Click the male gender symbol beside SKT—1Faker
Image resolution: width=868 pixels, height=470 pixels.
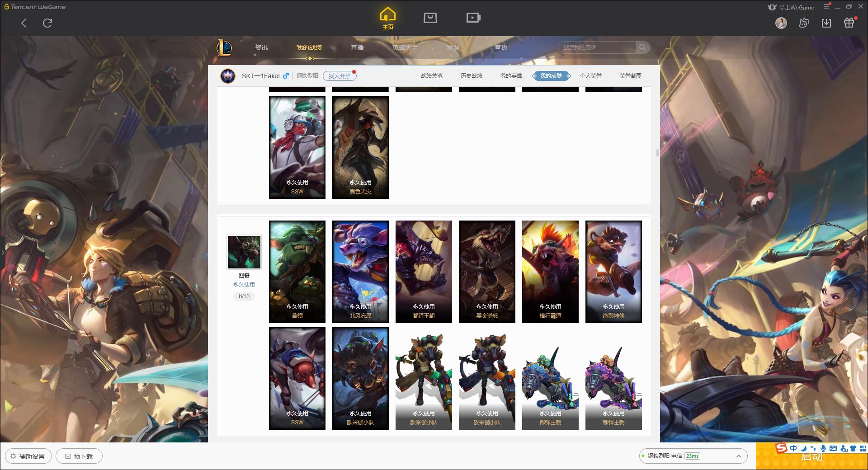click(286, 76)
